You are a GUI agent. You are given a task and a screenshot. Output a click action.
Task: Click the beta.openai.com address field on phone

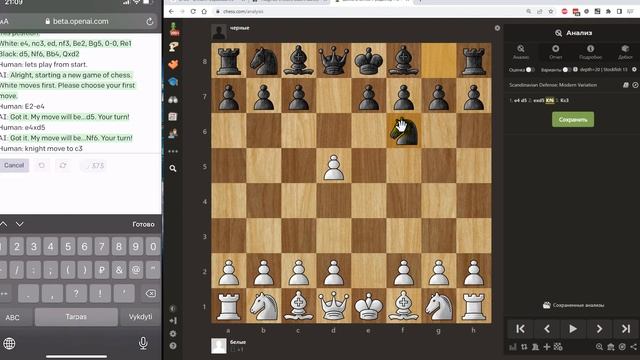pos(77,21)
